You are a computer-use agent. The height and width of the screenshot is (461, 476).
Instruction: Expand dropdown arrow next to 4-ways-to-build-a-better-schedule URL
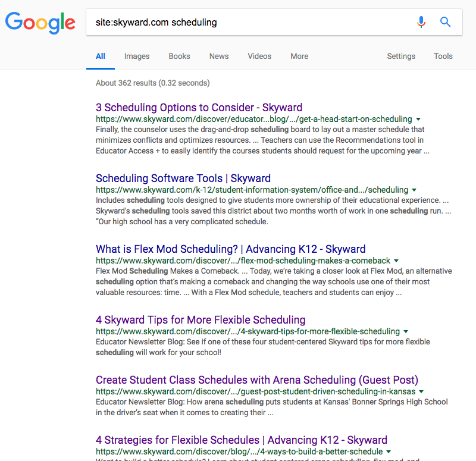click(x=389, y=452)
